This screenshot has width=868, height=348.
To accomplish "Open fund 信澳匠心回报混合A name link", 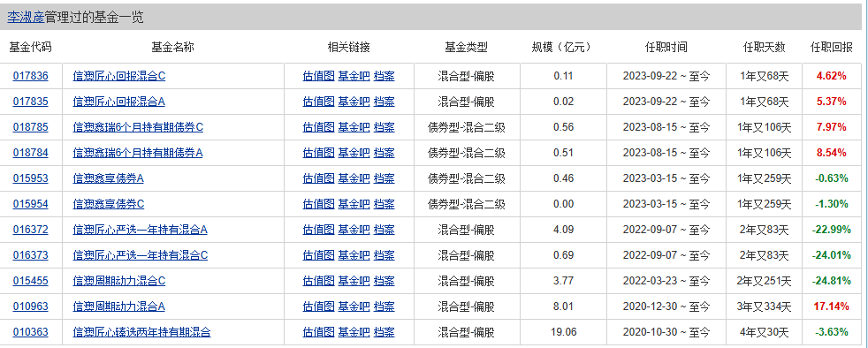I will (119, 102).
